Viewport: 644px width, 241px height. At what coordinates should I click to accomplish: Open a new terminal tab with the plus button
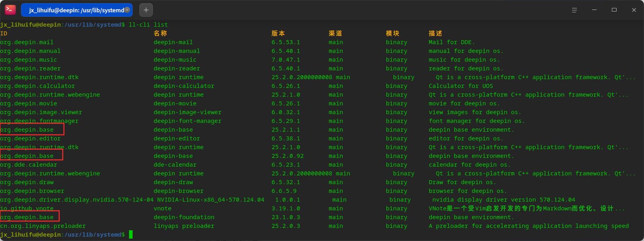pyautogui.click(x=146, y=10)
